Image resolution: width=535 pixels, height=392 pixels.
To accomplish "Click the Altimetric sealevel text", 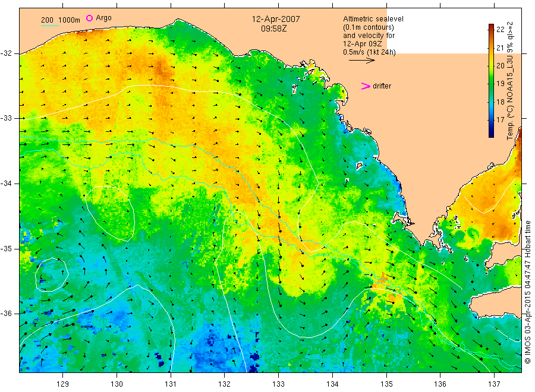I will click(x=373, y=19).
